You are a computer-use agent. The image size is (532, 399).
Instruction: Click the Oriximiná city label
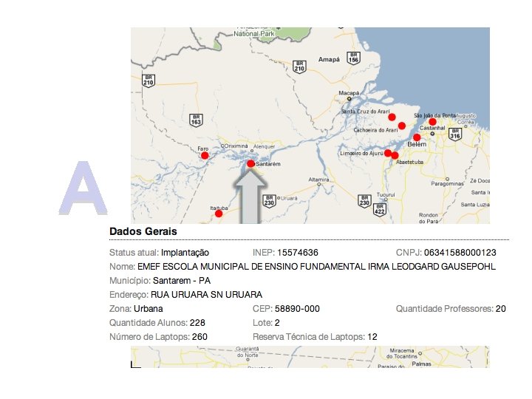pos(236,146)
